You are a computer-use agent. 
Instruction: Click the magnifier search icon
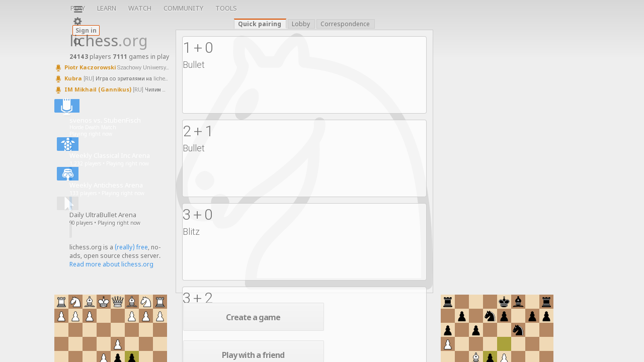coord(77,42)
